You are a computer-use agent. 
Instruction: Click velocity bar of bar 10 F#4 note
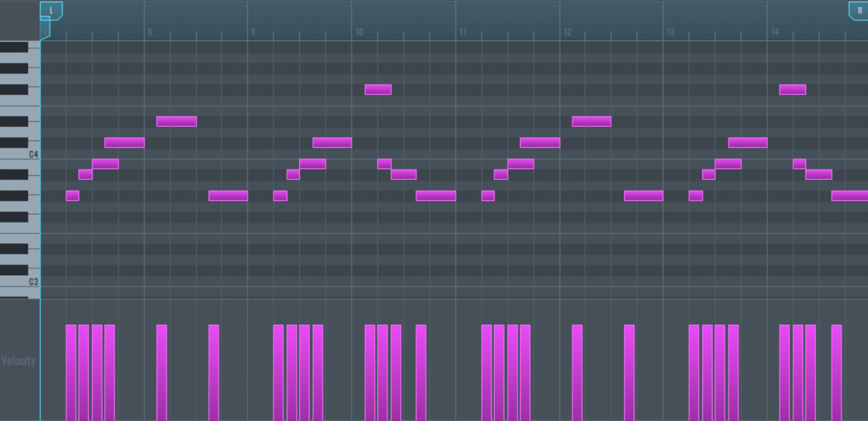pos(370,372)
